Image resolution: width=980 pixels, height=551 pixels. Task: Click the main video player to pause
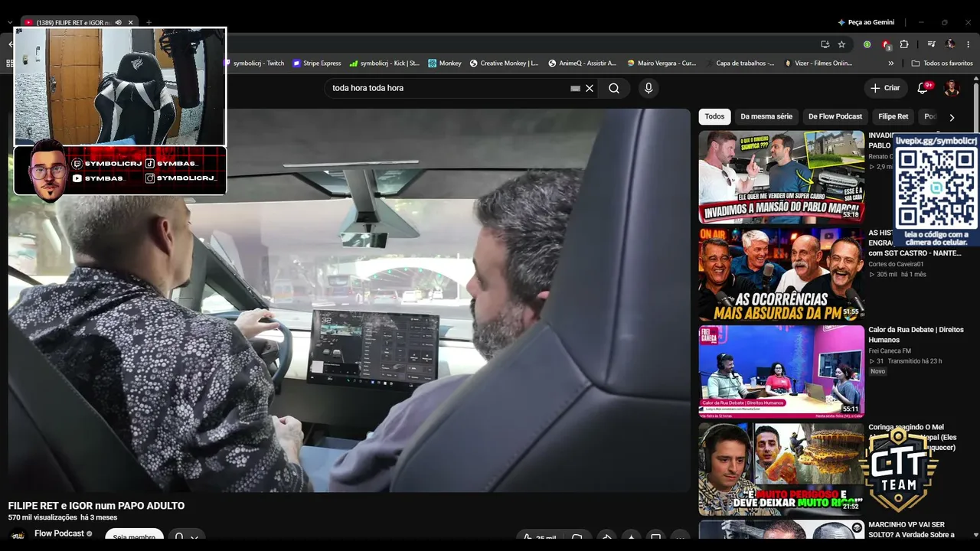(349, 300)
